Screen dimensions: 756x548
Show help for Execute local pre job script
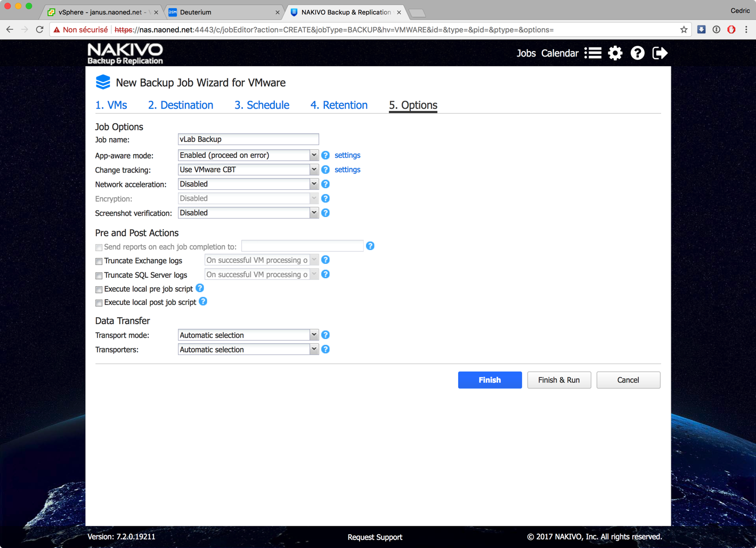point(200,288)
